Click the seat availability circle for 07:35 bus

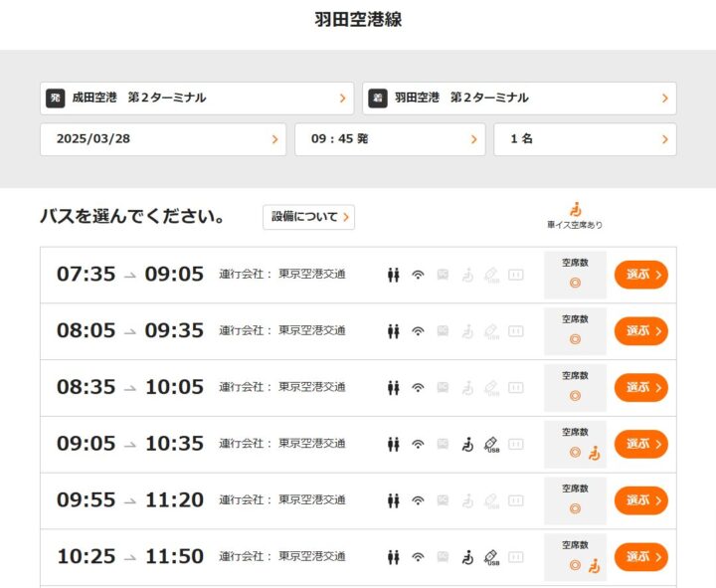[x=575, y=284]
